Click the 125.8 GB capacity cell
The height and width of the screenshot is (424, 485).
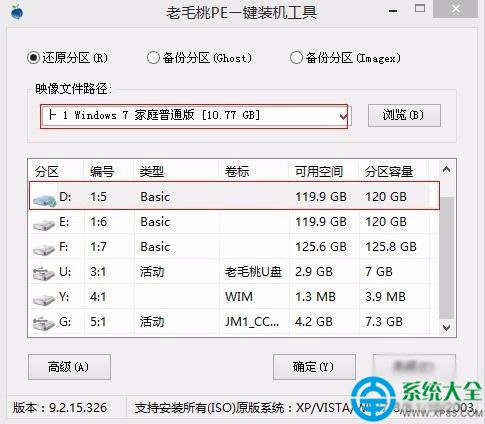[x=391, y=247]
